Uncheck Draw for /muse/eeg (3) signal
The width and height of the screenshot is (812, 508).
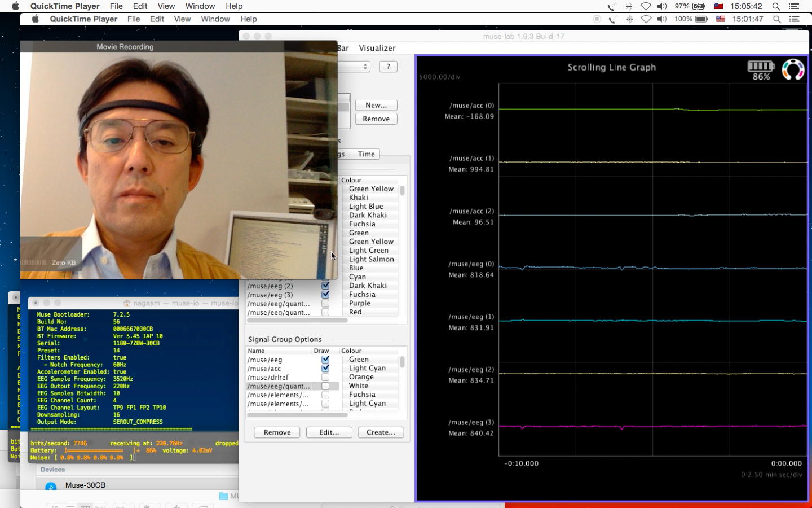coord(325,295)
